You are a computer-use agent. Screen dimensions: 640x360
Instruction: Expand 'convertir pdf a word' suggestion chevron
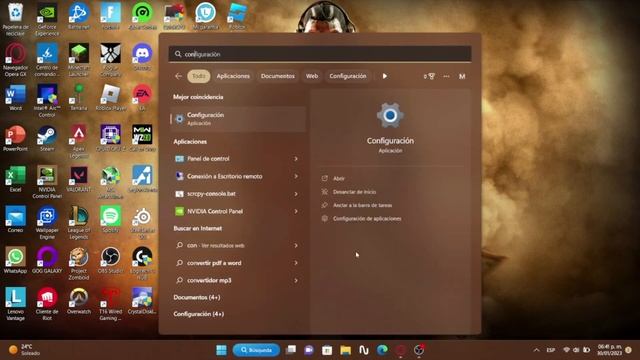click(296, 263)
